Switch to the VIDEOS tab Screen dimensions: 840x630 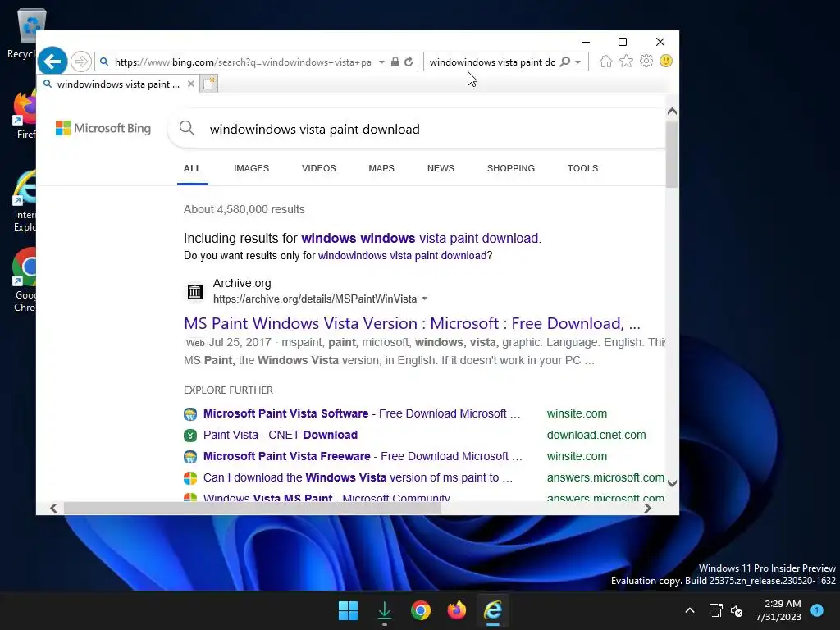(x=319, y=168)
